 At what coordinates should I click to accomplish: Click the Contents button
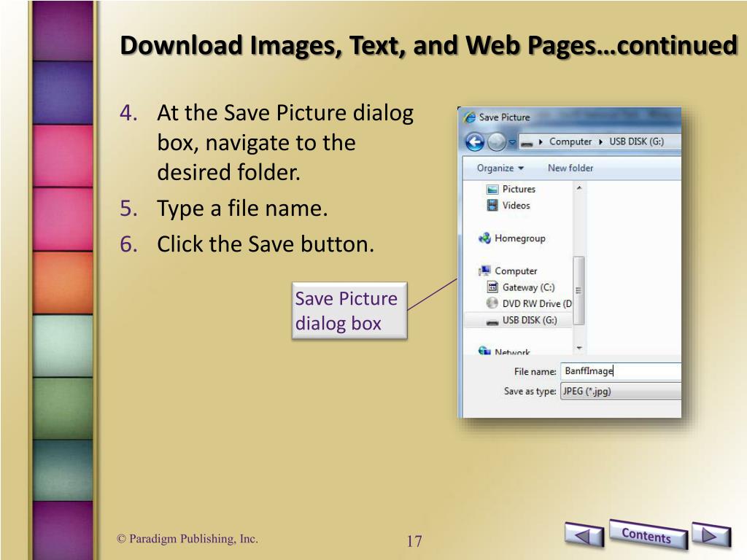(x=648, y=534)
